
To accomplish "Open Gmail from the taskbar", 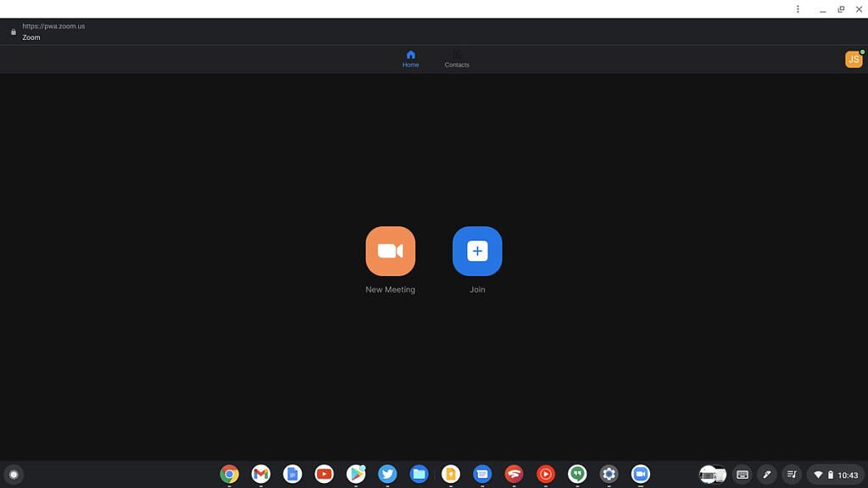I will coord(260,474).
